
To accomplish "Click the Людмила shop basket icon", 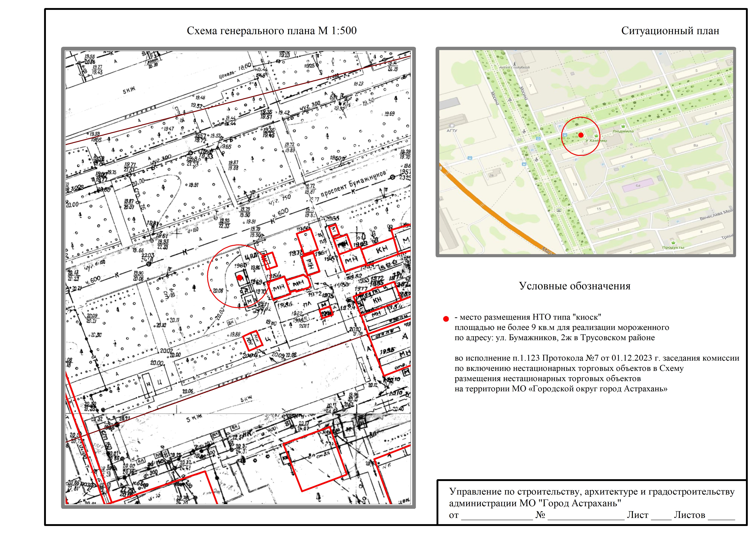I will (623, 126).
